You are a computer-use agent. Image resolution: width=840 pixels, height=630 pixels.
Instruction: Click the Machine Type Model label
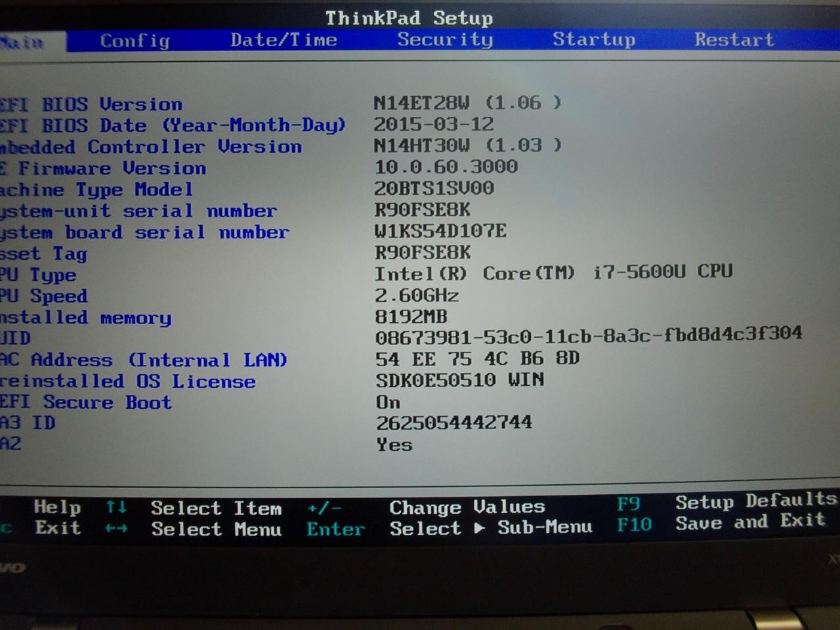[96, 190]
